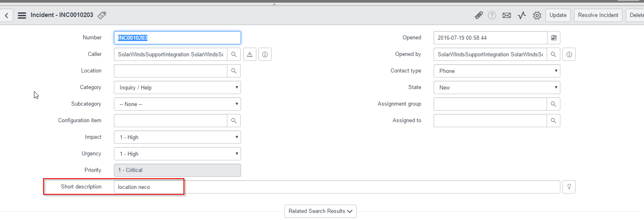Open the paperclip attachments icon
644x220 pixels.
click(478, 15)
